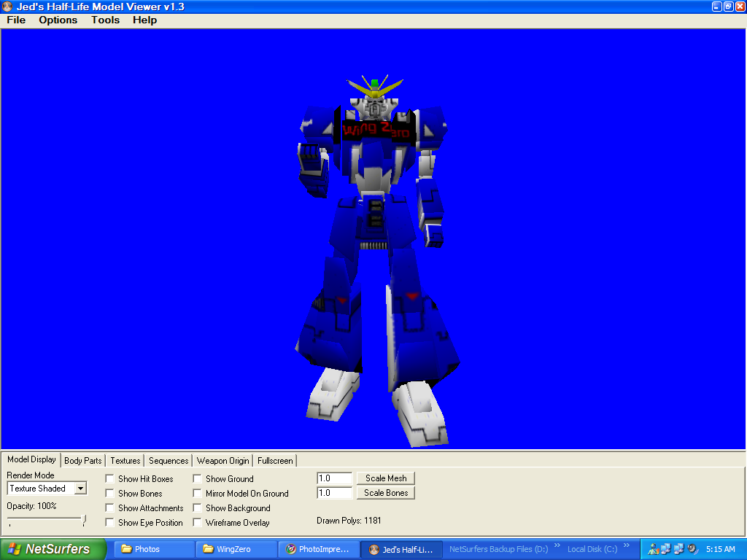747x560 pixels.
Task: Click the second network connection tray icon
Action: click(679, 549)
